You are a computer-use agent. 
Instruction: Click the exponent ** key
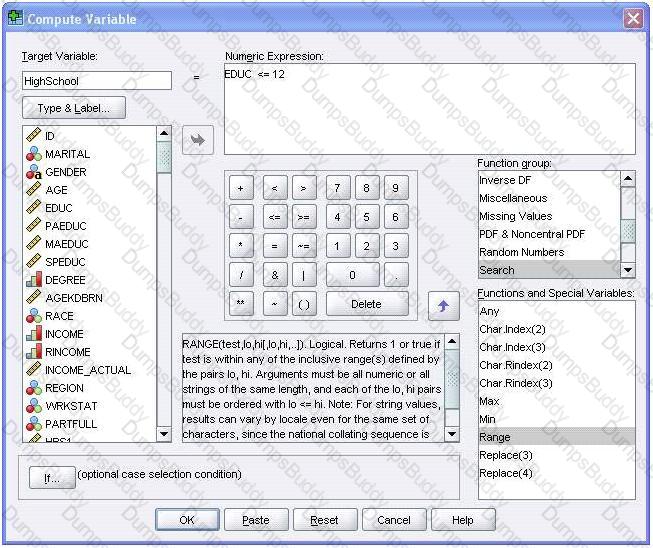pyautogui.click(x=241, y=304)
